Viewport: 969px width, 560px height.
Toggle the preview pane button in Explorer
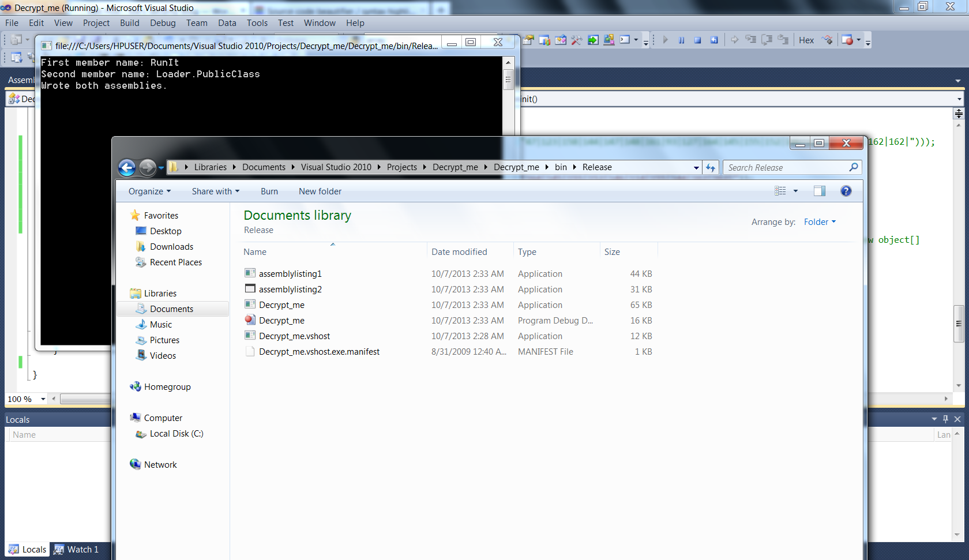[819, 191]
